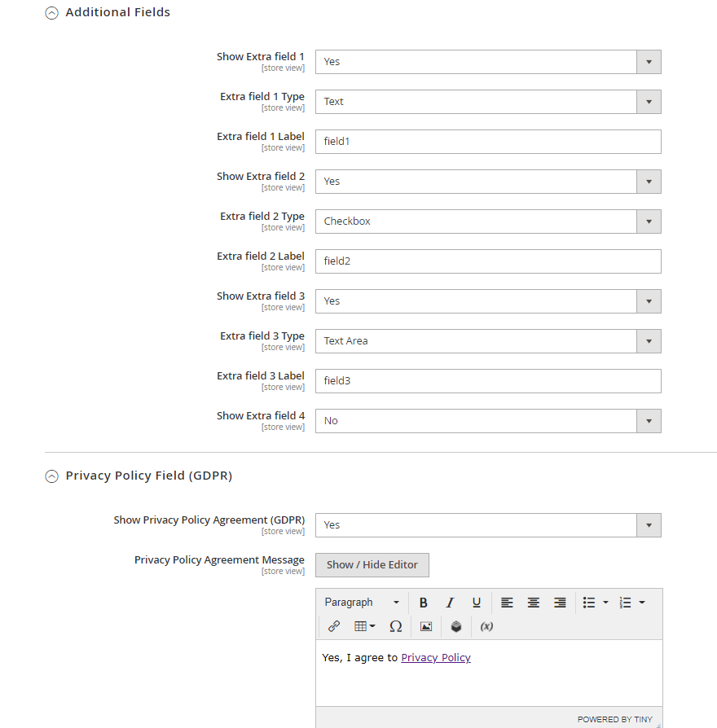Insert numbered list in editor
The width and height of the screenshot is (717, 728).
coord(626,603)
